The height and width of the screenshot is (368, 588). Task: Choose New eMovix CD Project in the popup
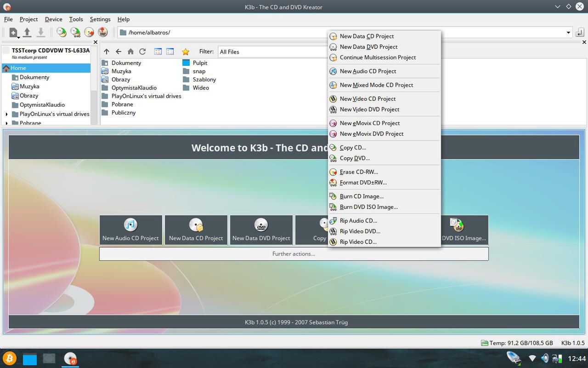(x=384, y=123)
